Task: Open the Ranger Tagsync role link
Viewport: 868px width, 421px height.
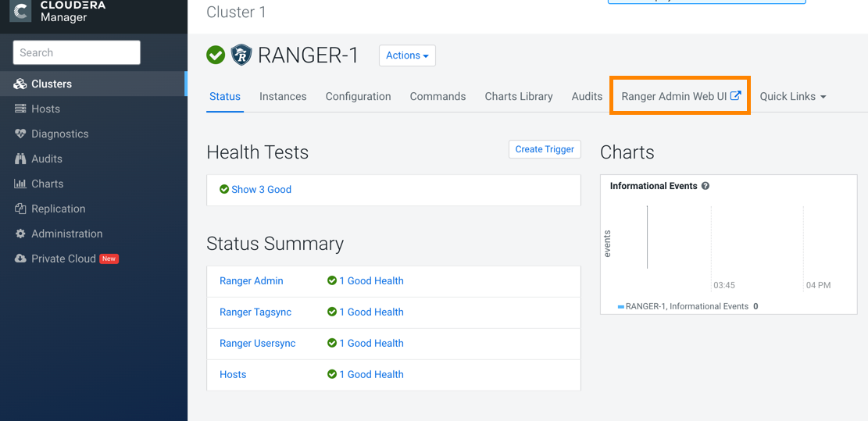Action: pyautogui.click(x=255, y=312)
